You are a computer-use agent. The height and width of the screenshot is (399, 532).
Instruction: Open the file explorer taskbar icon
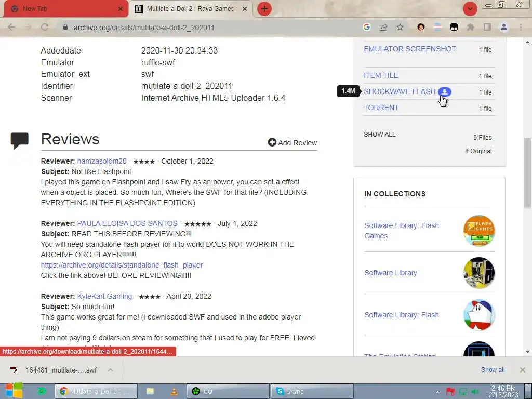tap(150, 391)
